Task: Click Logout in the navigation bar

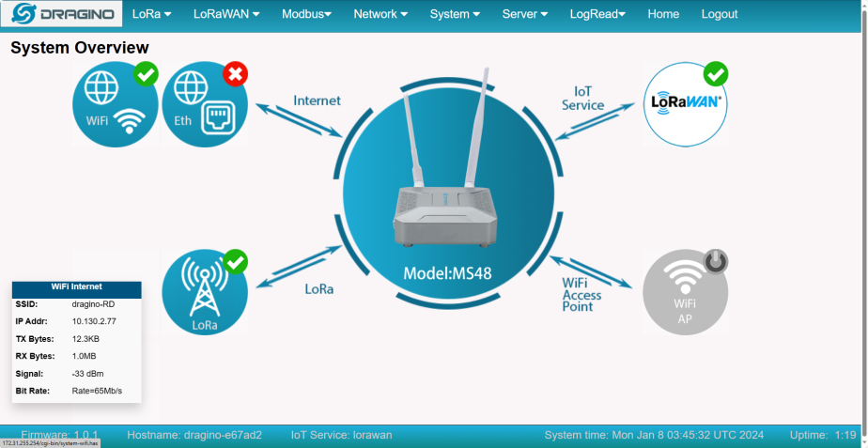Action: click(x=719, y=14)
